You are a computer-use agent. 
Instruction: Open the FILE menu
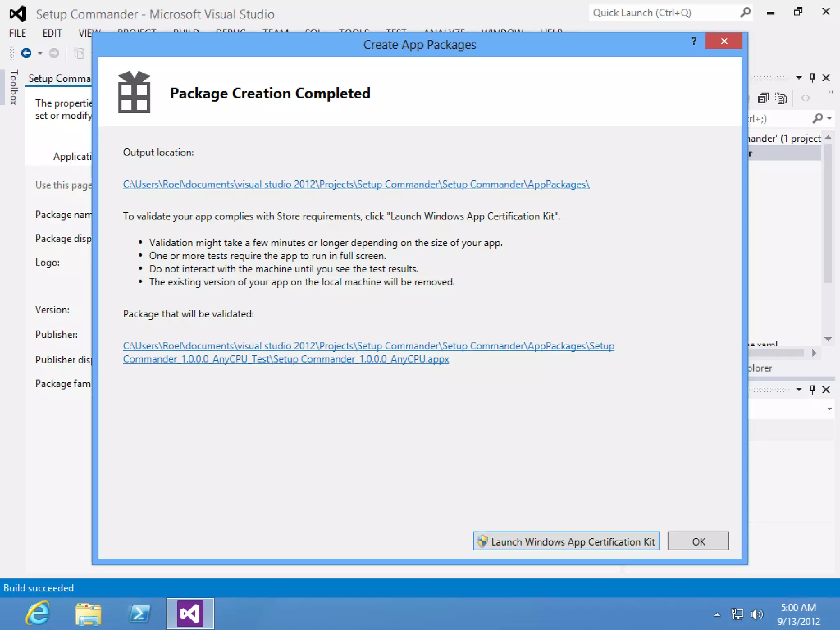click(18, 33)
